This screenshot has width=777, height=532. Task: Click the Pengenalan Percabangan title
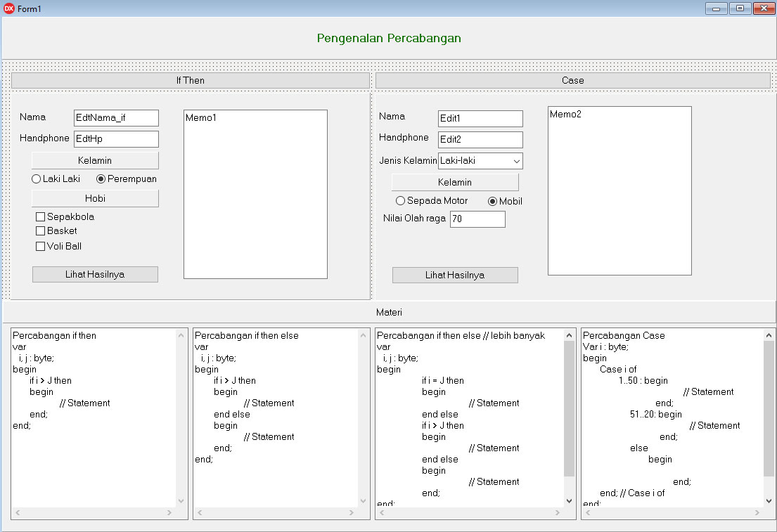(x=389, y=38)
